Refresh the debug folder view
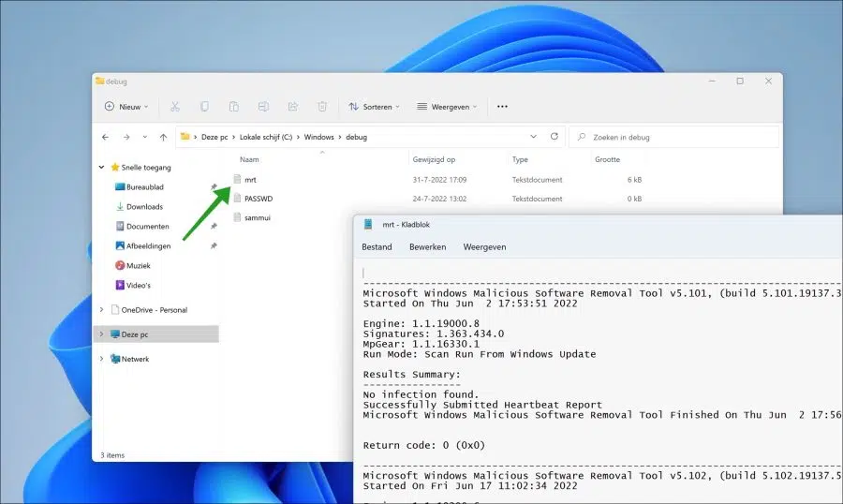The height and width of the screenshot is (504, 843). 555,136
